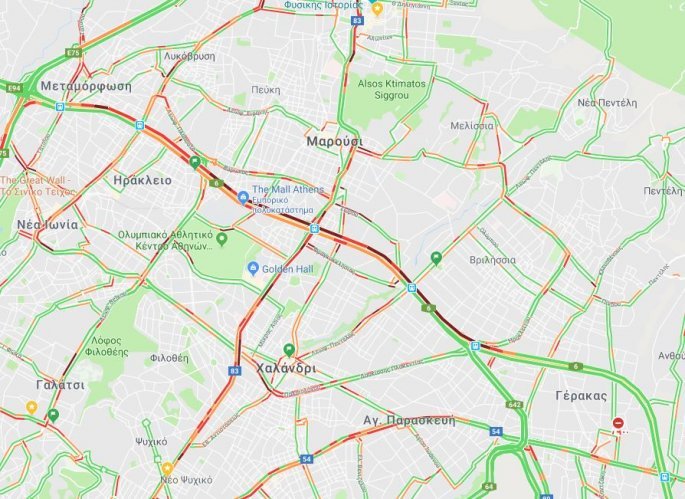The image size is (685, 499).
Task: Click the Νέα Πεντέλη label
Action: coord(607,103)
